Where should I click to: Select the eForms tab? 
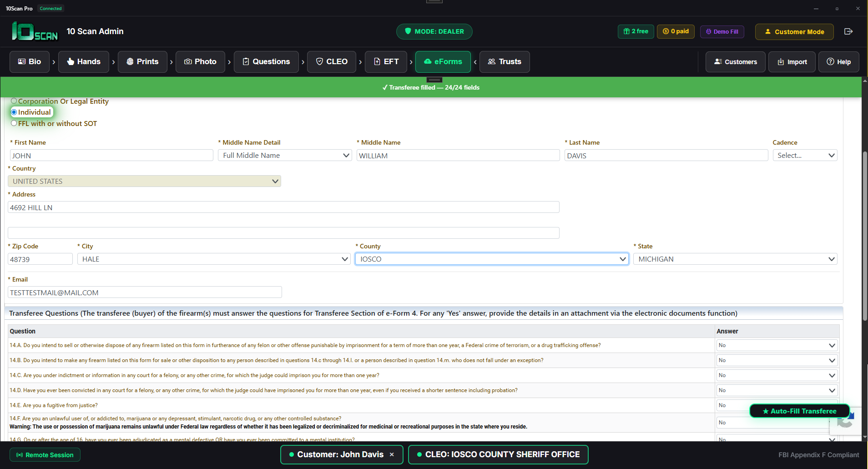tap(443, 61)
